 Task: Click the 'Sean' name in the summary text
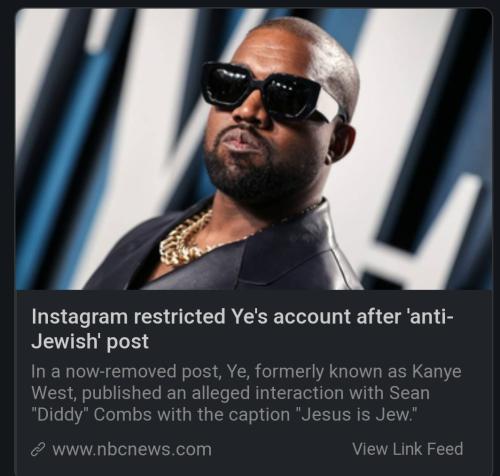coord(409,393)
